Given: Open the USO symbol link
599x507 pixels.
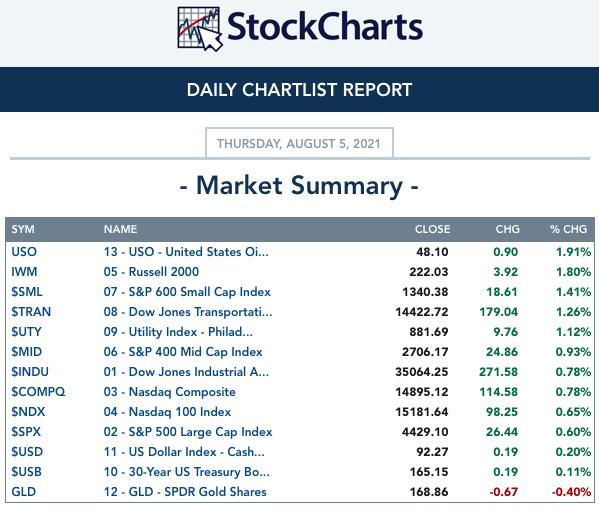Looking at the screenshot, I should (24, 252).
